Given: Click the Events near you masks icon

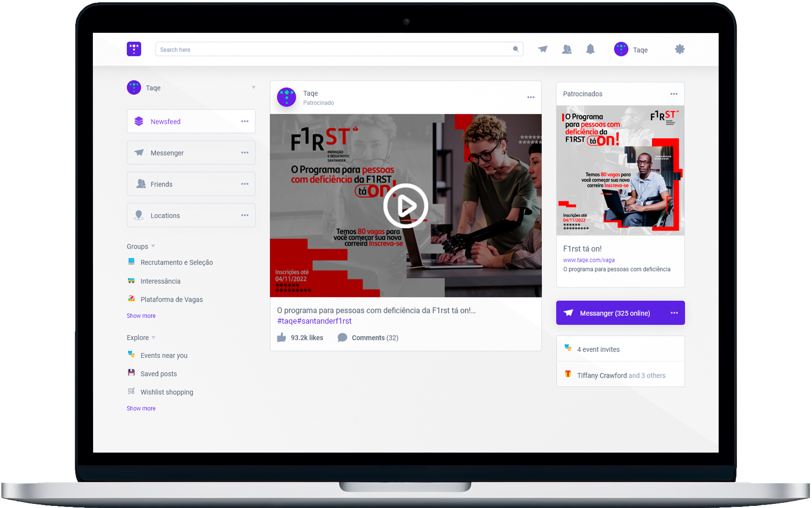Looking at the screenshot, I should [x=131, y=354].
